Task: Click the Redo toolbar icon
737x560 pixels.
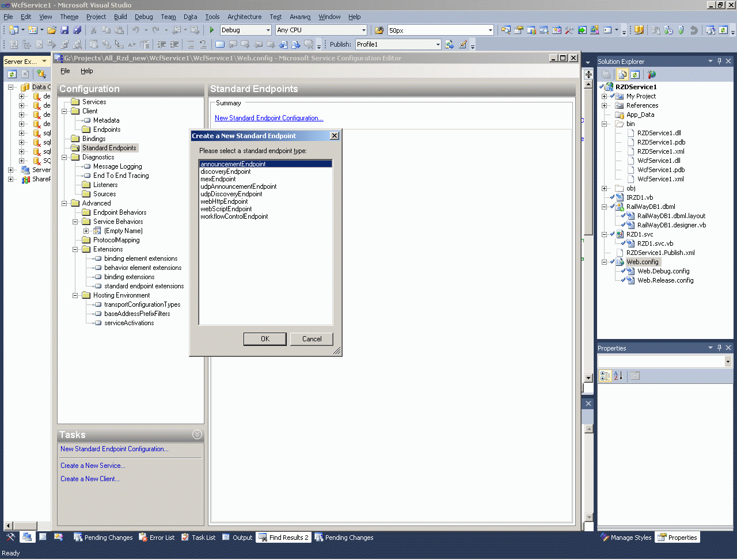Action: (156, 30)
